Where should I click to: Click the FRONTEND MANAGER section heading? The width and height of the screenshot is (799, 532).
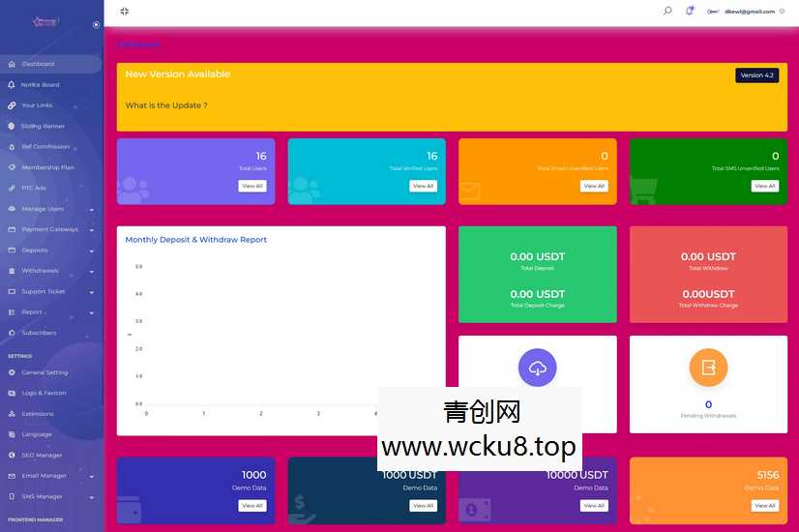click(35, 519)
